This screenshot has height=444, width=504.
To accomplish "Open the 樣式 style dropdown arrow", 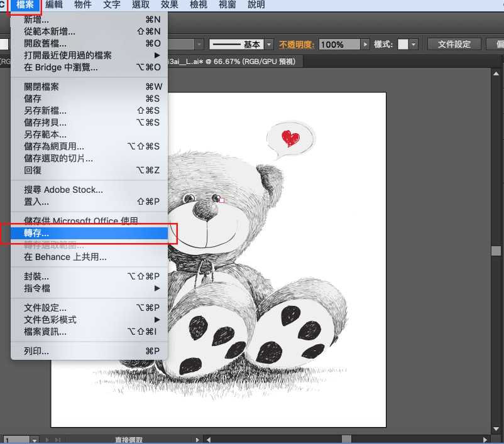I will click(x=413, y=45).
